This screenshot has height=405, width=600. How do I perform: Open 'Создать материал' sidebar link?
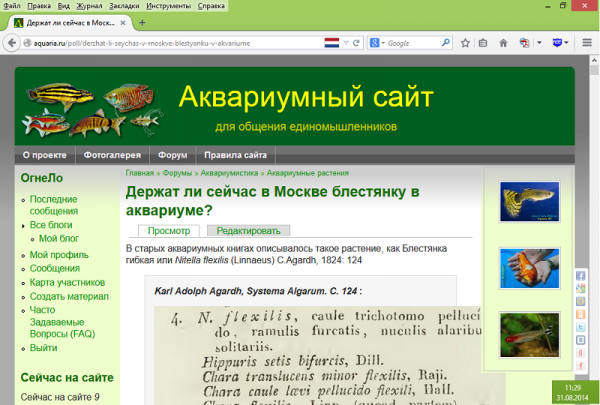(x=69, y=296)
